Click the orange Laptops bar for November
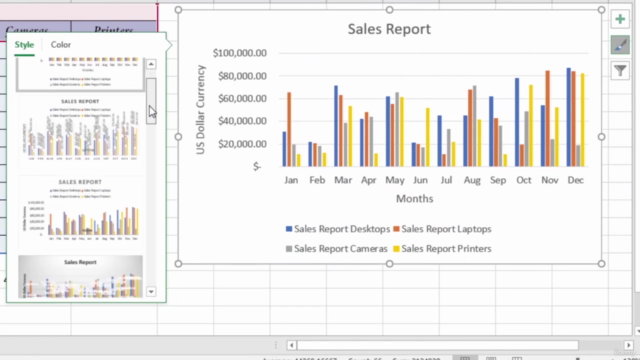The image size is (640, 360). pyautogui.click(x=547, y=118)
